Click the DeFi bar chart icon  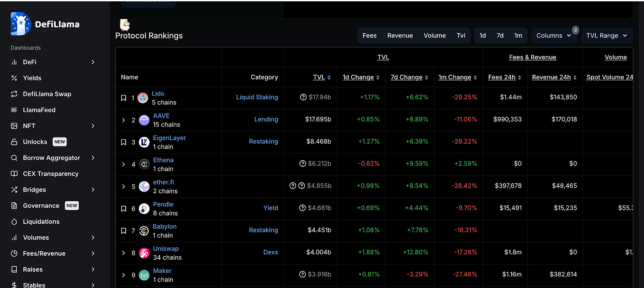click(x=14, y=62)
